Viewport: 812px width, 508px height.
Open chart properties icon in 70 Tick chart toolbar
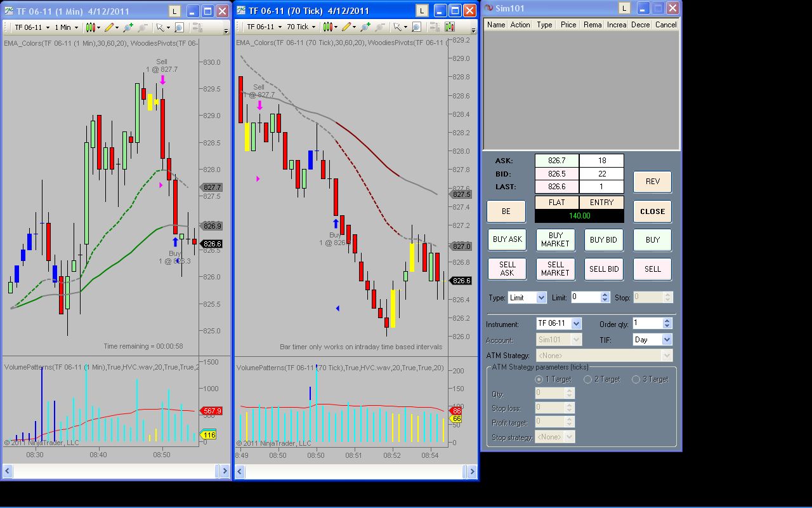click(x=436, y=27)
